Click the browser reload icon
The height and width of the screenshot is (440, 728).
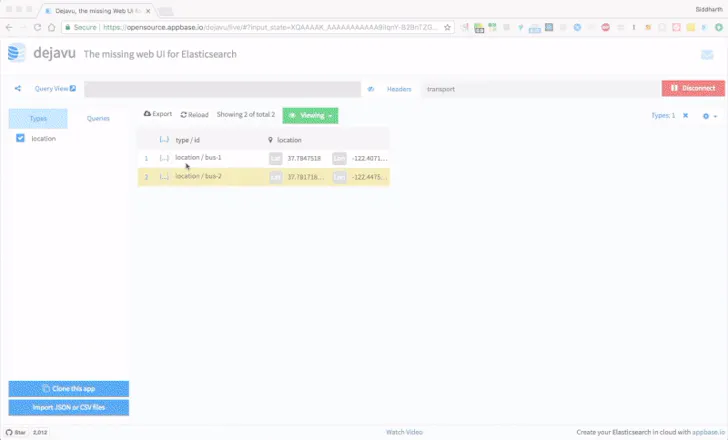click(x=38, y=27)
